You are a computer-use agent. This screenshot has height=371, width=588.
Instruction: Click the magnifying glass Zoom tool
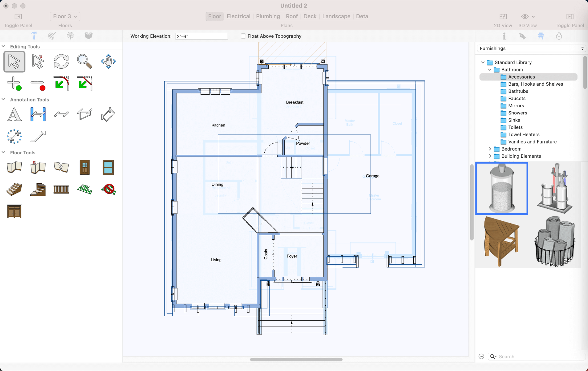84,62
